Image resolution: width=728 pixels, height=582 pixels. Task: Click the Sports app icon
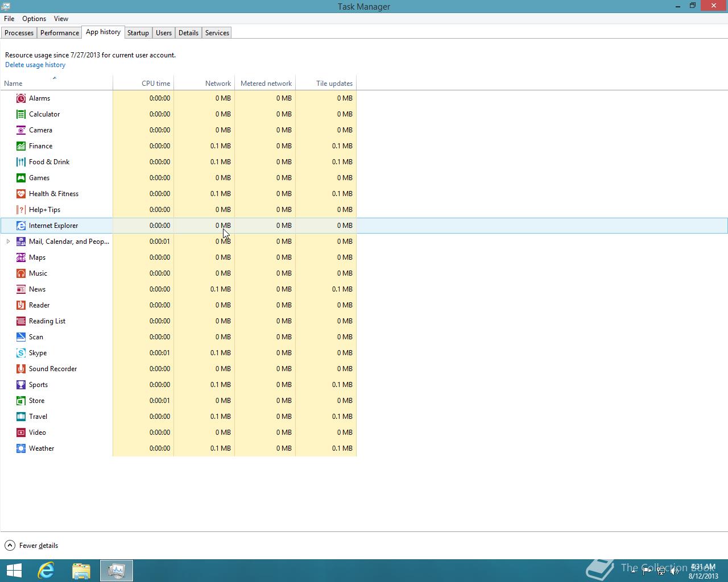point(21,385)
